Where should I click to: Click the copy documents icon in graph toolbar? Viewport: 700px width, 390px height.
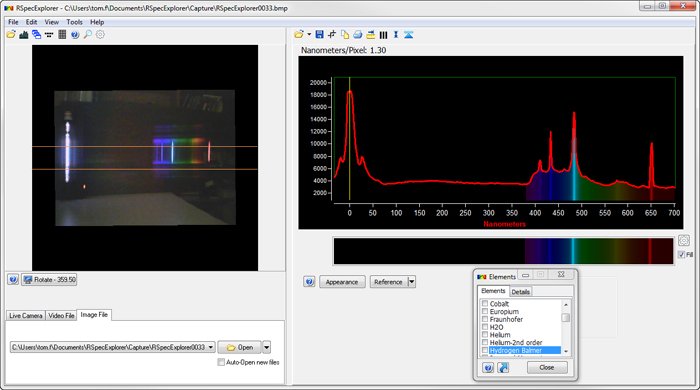click(345, 34)
